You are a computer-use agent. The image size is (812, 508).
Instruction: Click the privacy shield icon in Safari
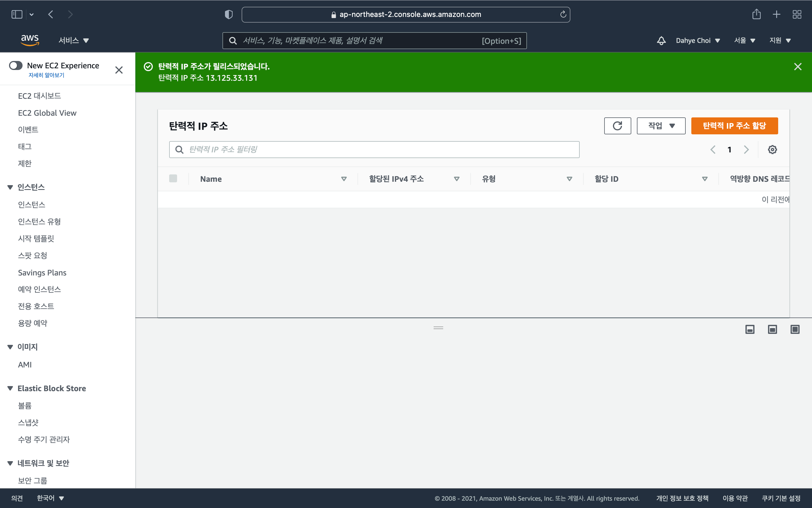point(228,14)
